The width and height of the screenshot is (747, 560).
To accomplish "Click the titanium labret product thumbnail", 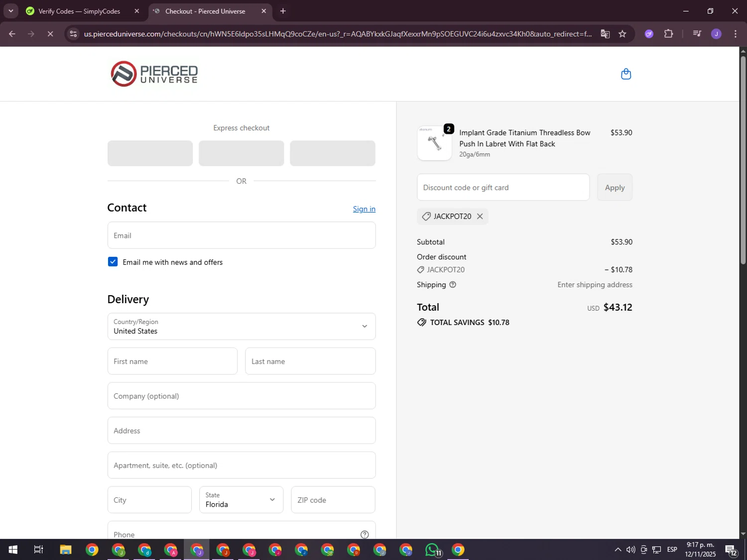I will (434, 143).
